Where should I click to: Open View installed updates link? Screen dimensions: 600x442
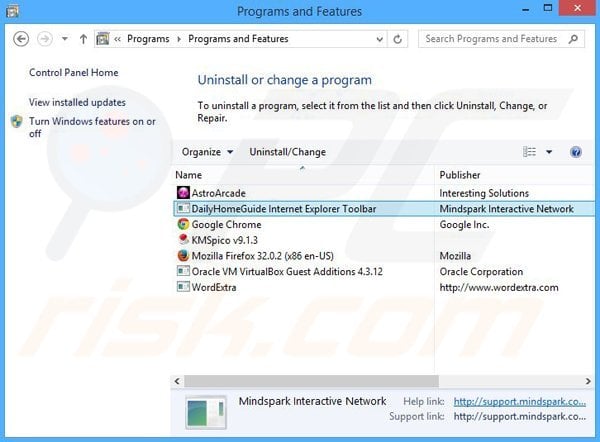coord(77,103)
